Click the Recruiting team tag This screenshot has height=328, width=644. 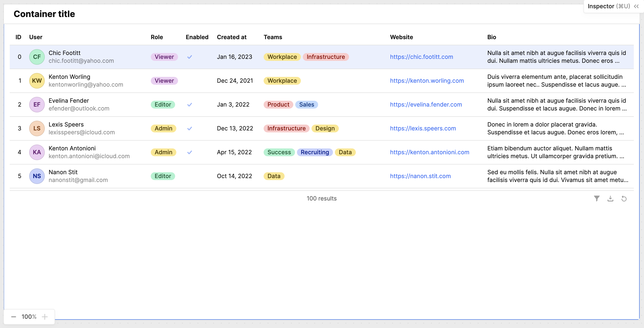point(314,152)
